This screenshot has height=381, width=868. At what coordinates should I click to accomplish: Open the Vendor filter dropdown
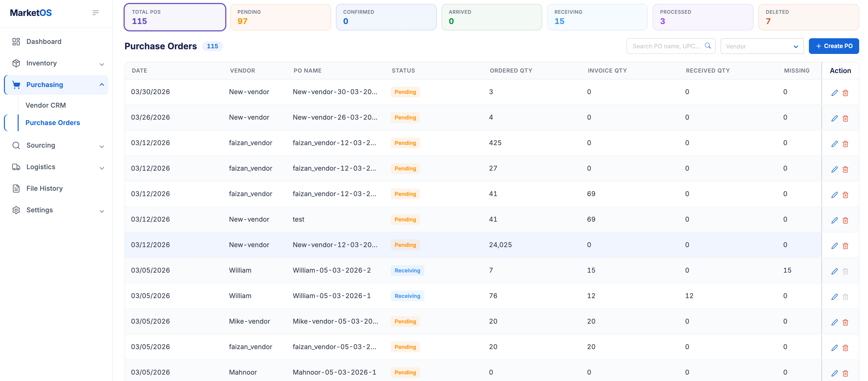click(762, 46)
